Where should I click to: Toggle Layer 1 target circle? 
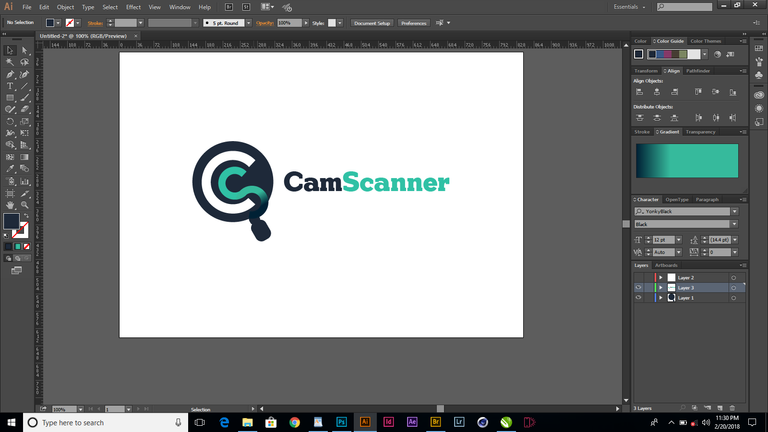pyautogui.click(x=733, y=298)
